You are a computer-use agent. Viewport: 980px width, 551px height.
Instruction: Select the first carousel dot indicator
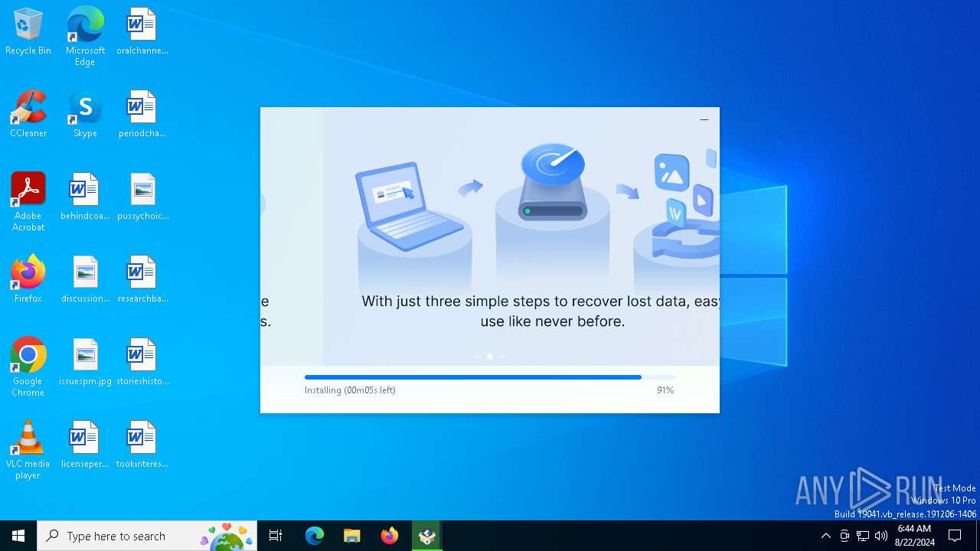478,357
